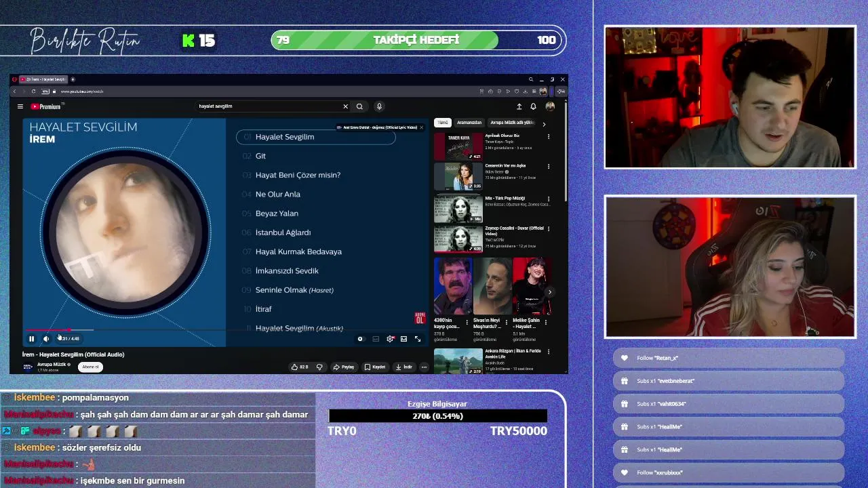
Task: Open options for Mix - Türk Pop Müziği
Action: tap(549, 199)
